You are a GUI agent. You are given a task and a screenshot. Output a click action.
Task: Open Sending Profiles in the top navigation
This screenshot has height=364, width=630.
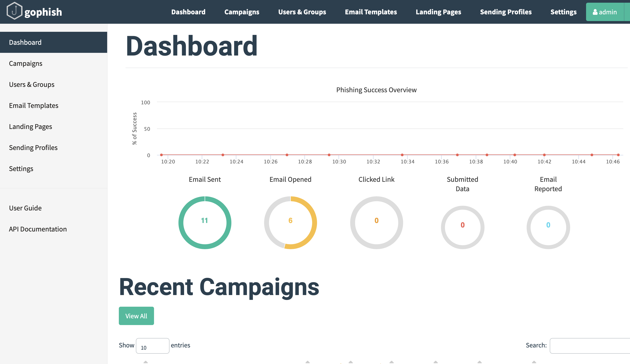click(506, 12)
